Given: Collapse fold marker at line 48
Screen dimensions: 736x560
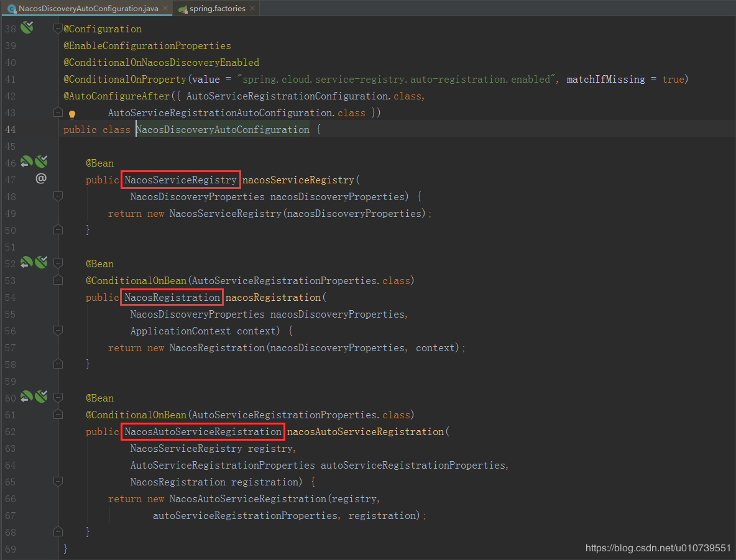Looking at the screenshot, I should 58,196.
